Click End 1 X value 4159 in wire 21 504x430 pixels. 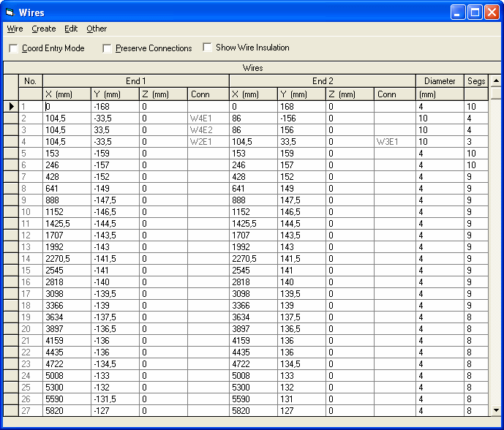[67, 341]
